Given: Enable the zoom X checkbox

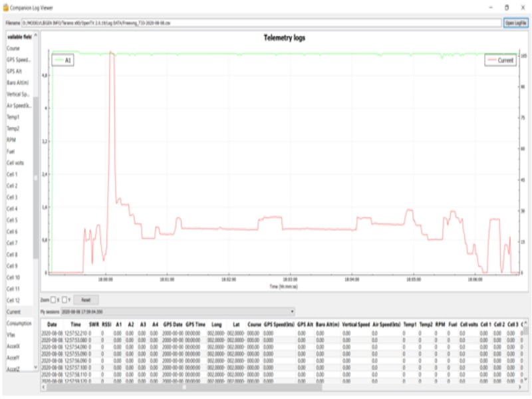Looking at the screenshot, I should [x=53, y=300].
